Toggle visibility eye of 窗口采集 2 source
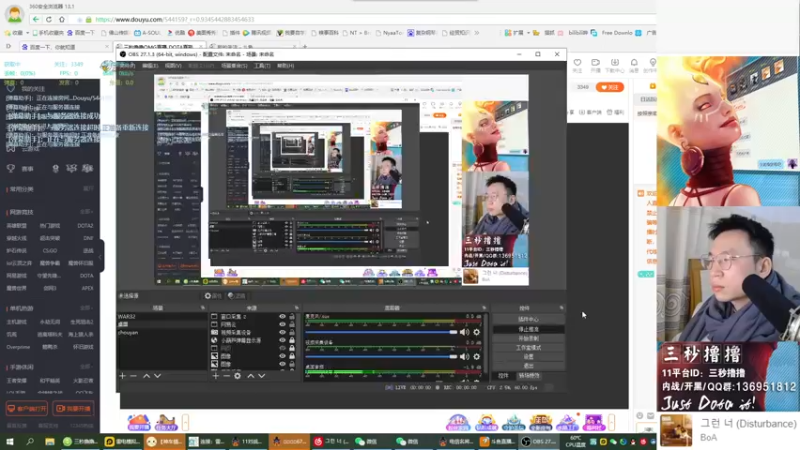 [282, 317]
